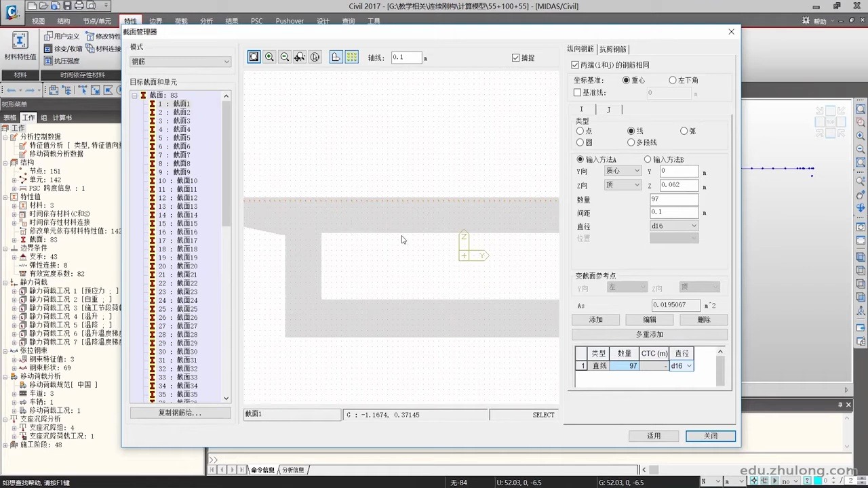
Task: Switch to the 抗剪钢筋 tab
Action: 613,49
